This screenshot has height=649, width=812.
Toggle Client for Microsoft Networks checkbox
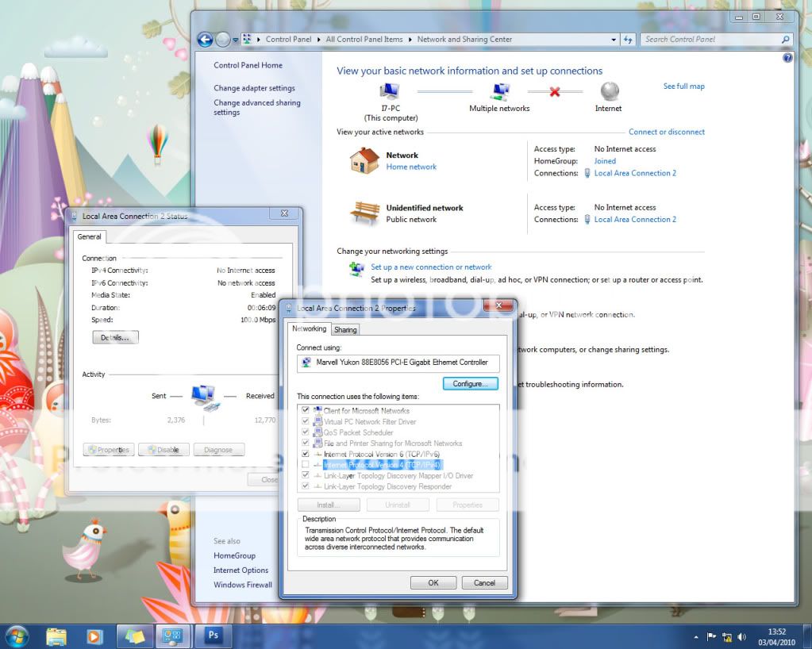click(306, 410)
